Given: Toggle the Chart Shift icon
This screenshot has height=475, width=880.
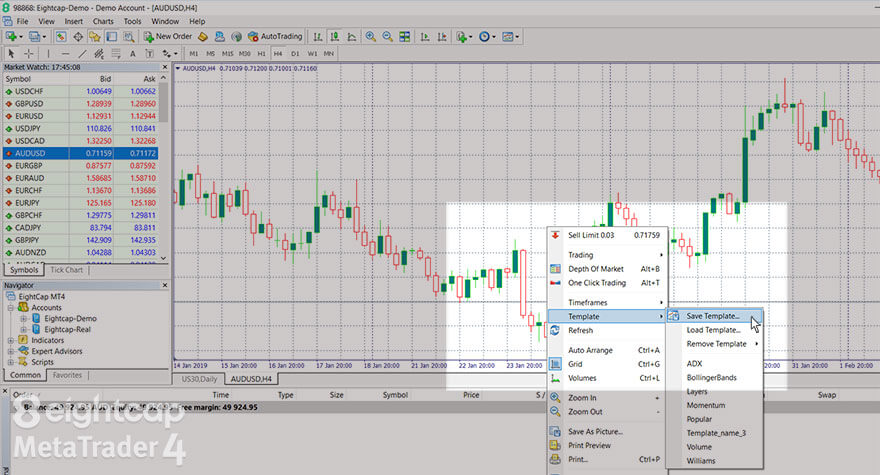Looking at the screenshot, I should [442, 36].
